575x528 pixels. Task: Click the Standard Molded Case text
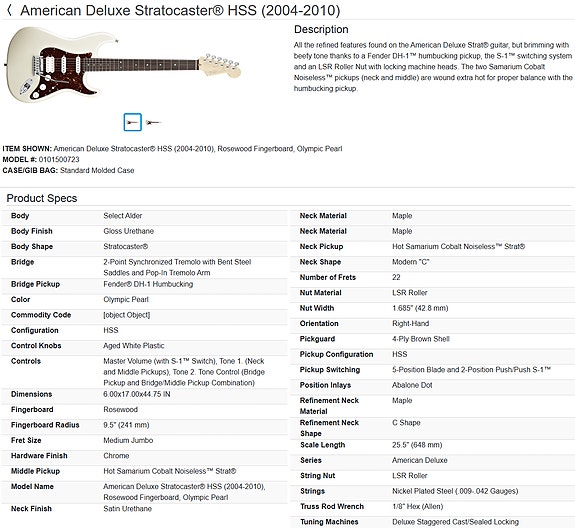[97, 170]
